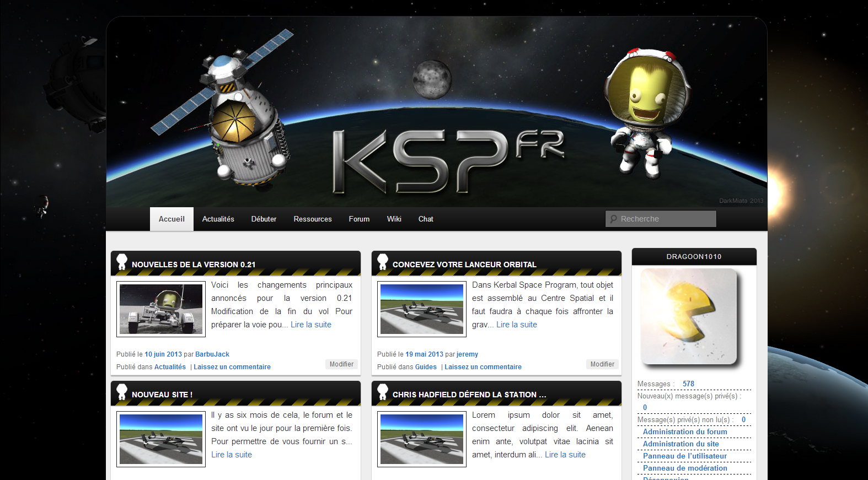
Task: Open the Nouveau site ! post title
Action: point(162,395)
